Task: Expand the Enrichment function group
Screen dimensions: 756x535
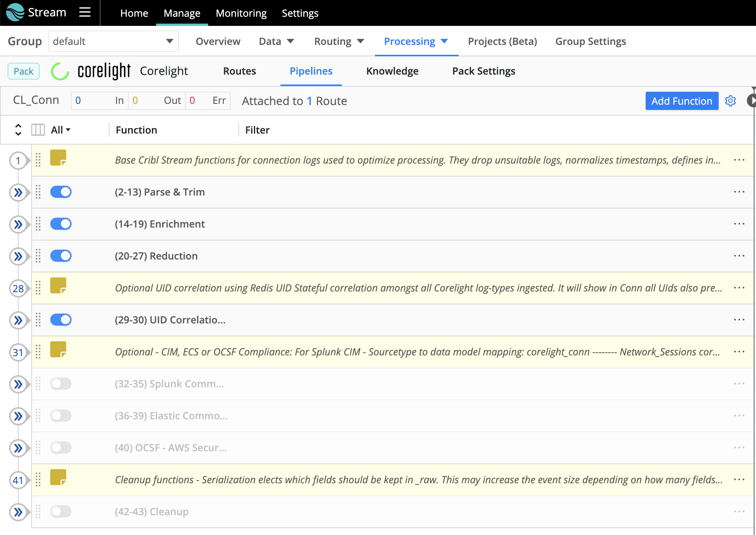Action: click(x=18, y=224)
